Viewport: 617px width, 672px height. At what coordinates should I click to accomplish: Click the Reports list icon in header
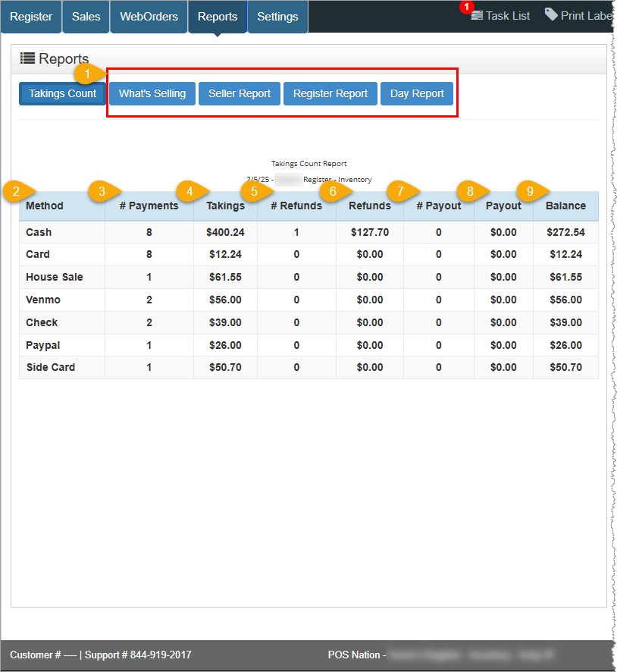click(27, 58)
